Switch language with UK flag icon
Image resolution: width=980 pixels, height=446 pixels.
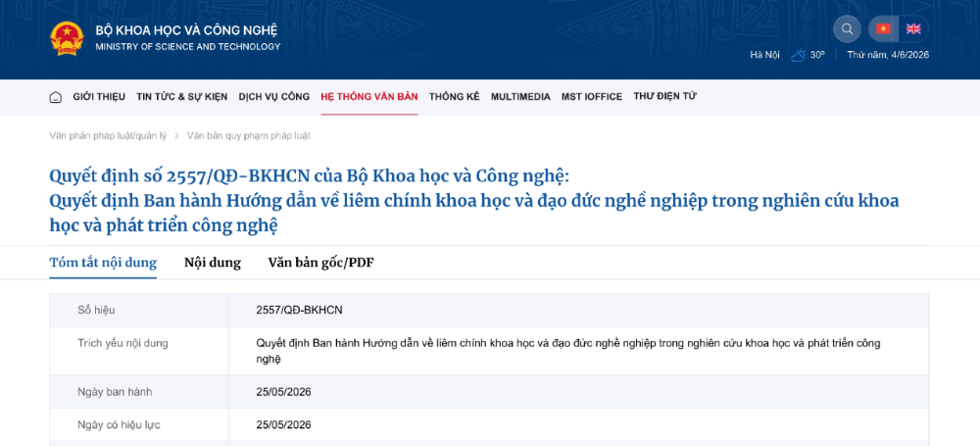(x=913, y=28)
